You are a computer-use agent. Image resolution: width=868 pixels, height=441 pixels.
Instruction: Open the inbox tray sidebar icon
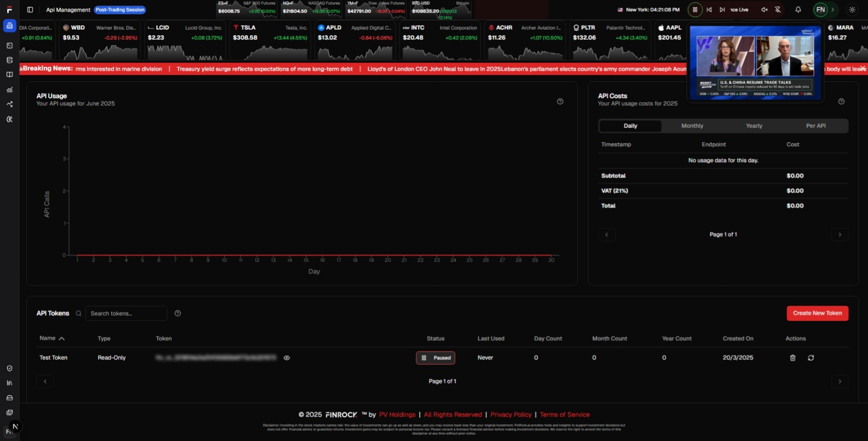[9, 398]
